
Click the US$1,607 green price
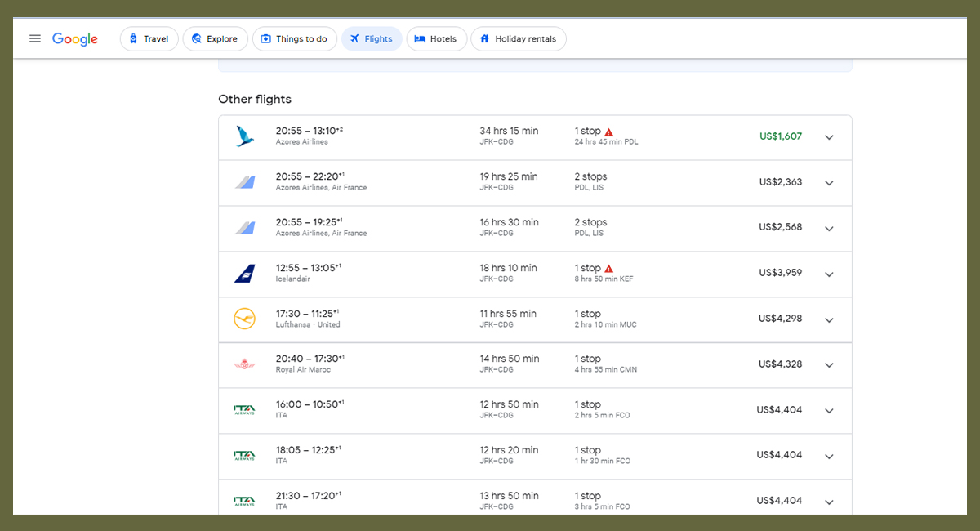(781, 136)
